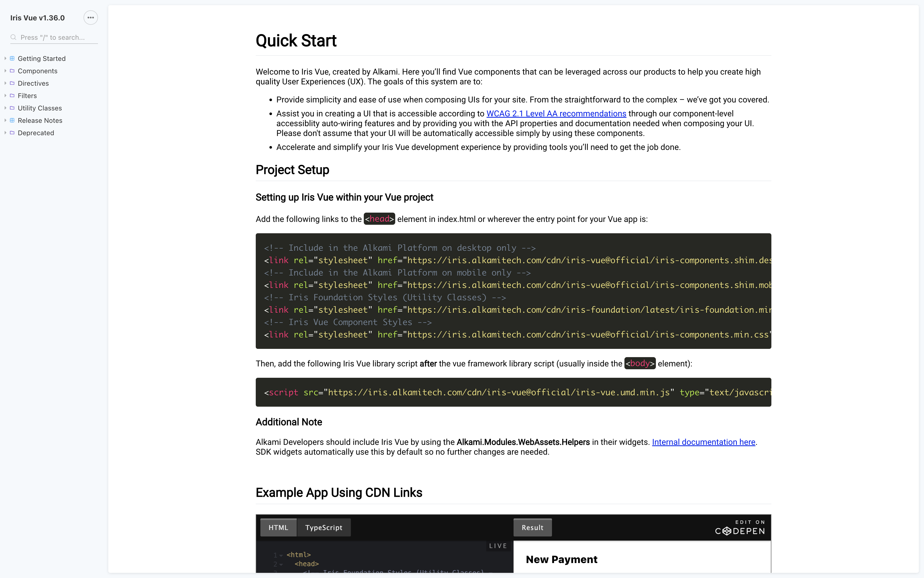Switch to the TypeScript tab in CodePen
Screen dimensions: 924x578
pyautogui.click(x=324, y=527)
